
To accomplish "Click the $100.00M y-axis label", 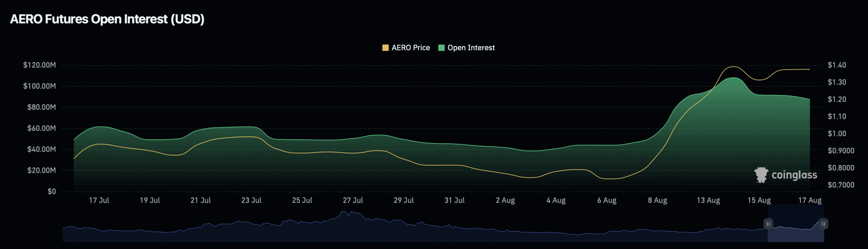I will pyautogui.click(x=39, y=86).
